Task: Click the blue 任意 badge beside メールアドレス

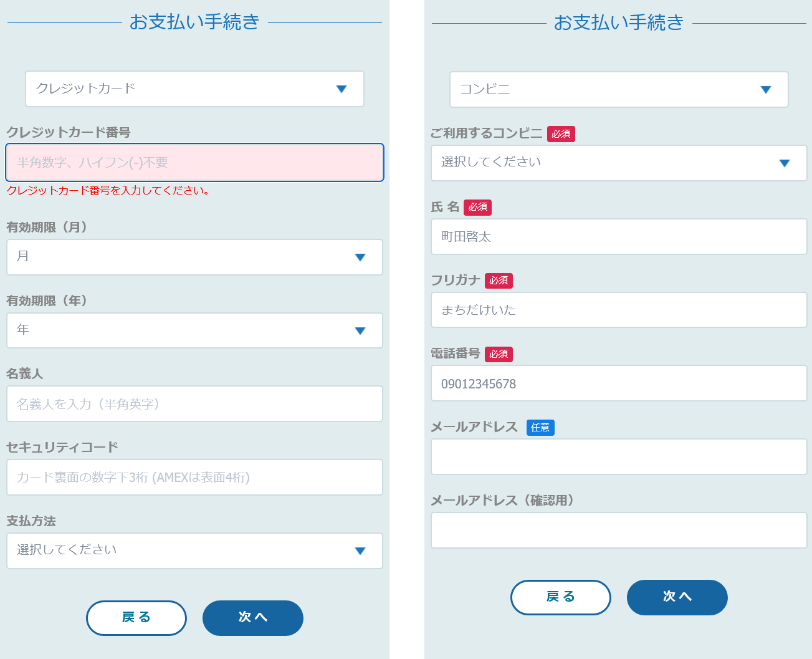Action: [540, 428]
